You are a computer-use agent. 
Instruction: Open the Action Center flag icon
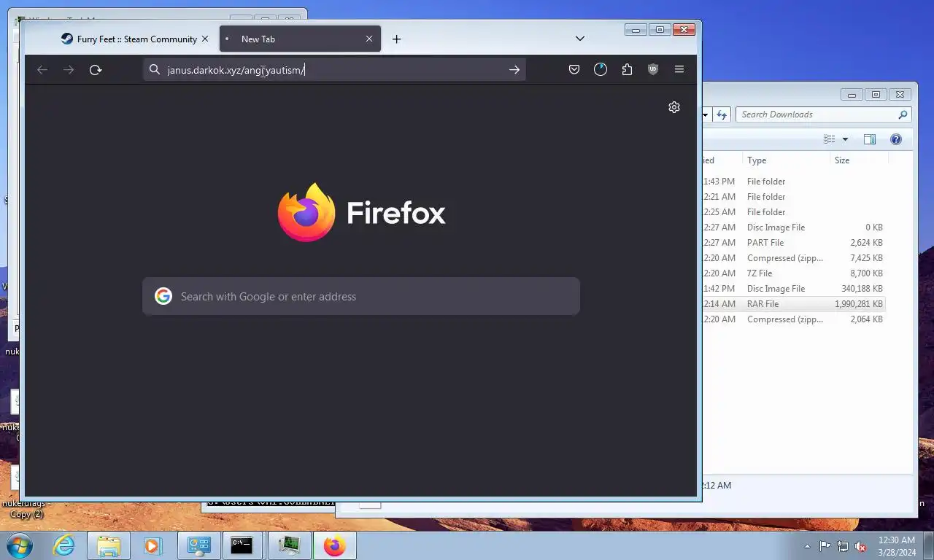point(825,546)
